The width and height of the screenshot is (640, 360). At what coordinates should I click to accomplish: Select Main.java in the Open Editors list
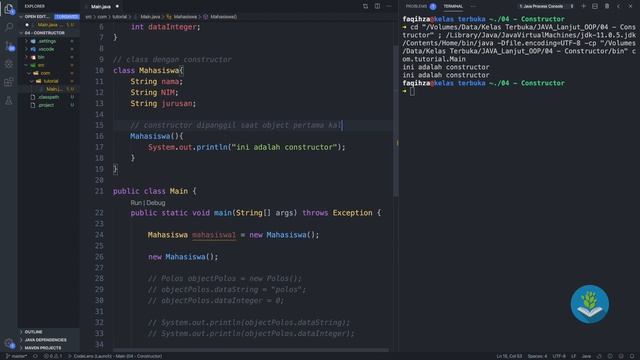(x=48, y=25)
